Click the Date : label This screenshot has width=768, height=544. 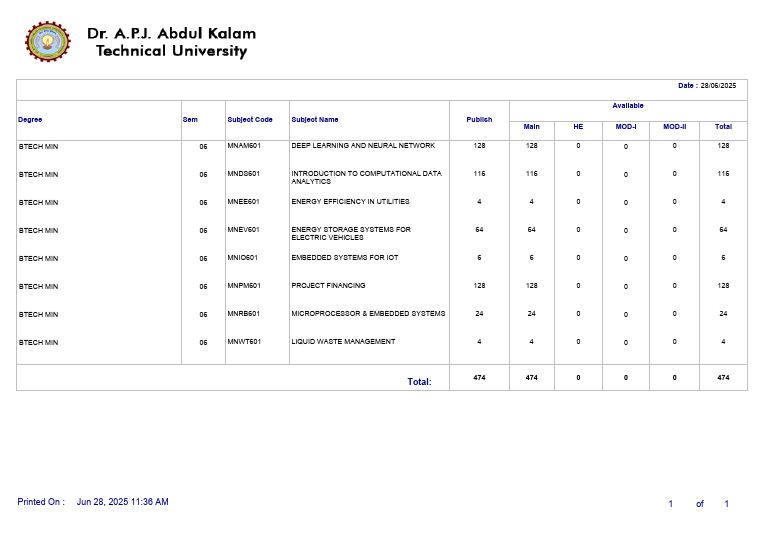tap(688, 86)
